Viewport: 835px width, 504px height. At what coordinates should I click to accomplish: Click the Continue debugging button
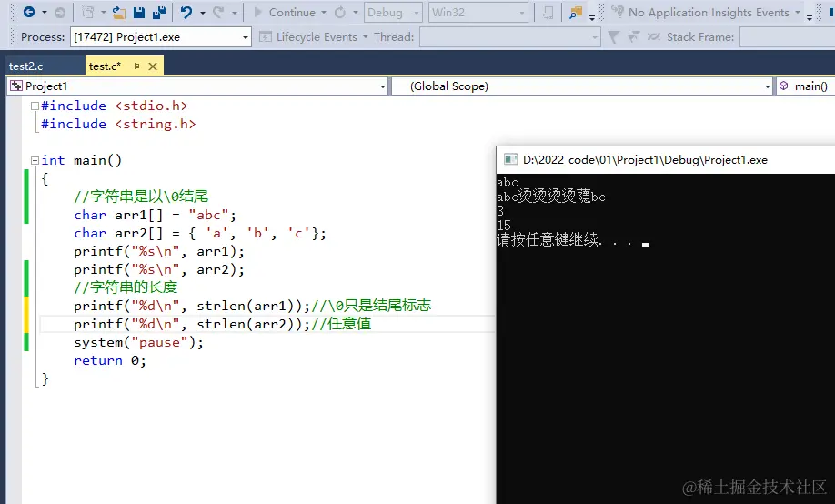[x=285, y=12]
